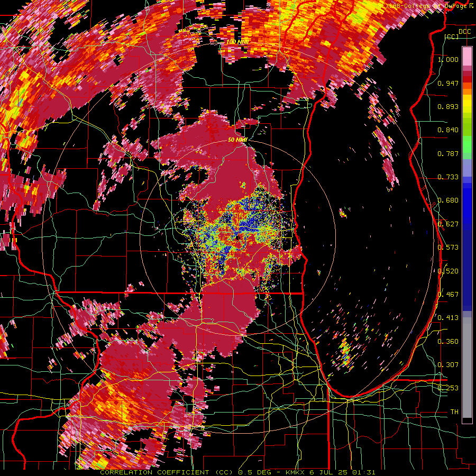
Task: Click the 0.733 scale value
Action: pos(448,177)
